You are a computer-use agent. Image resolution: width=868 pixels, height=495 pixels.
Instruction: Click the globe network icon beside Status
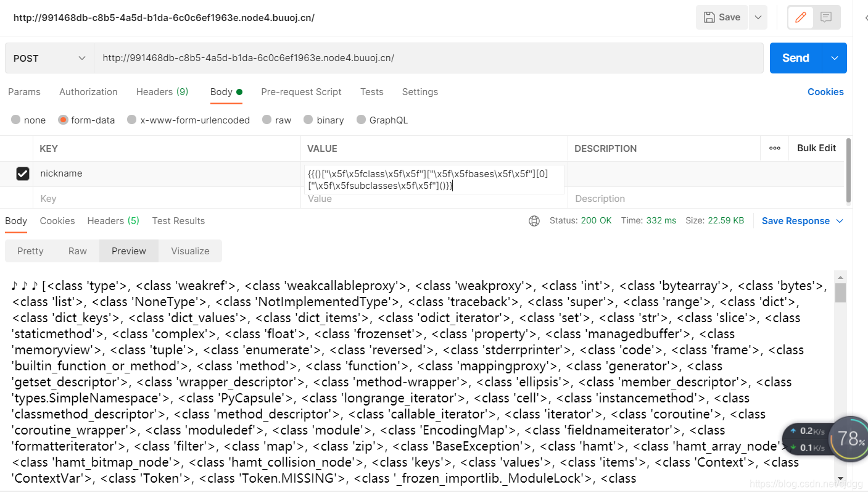click(x=534, y=221)
